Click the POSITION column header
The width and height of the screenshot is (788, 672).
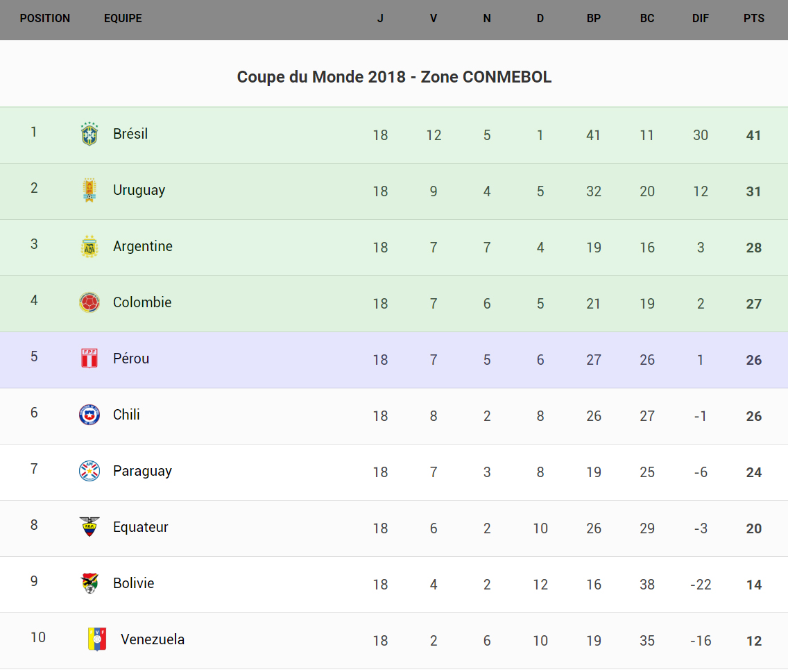point(45,19)
